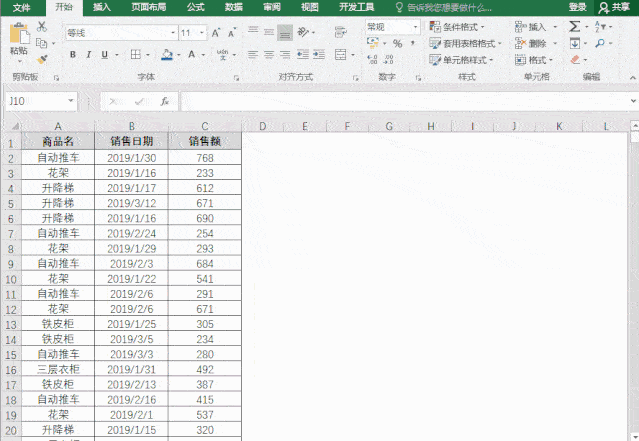
Task: Open the font name 等线 dropdown
Action: click(173, 33)
